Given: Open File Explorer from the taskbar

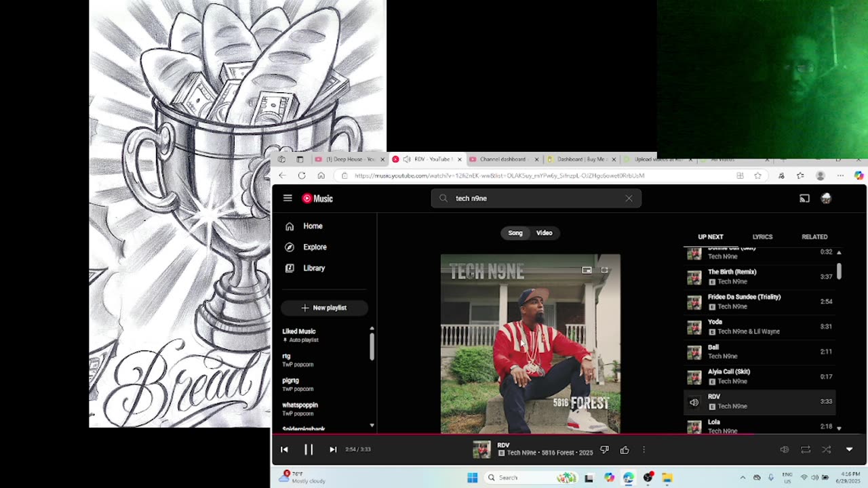Looking at the screenshot, I should (667, 478).
